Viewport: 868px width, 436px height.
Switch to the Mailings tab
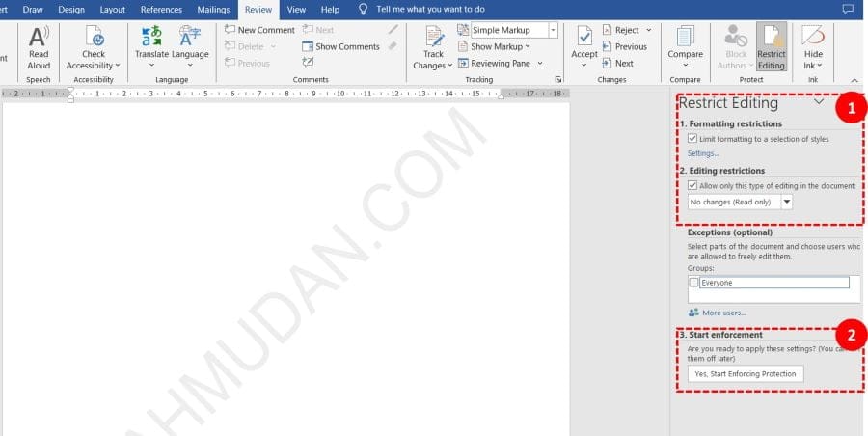pyautogui.click(x=213, y=10)
